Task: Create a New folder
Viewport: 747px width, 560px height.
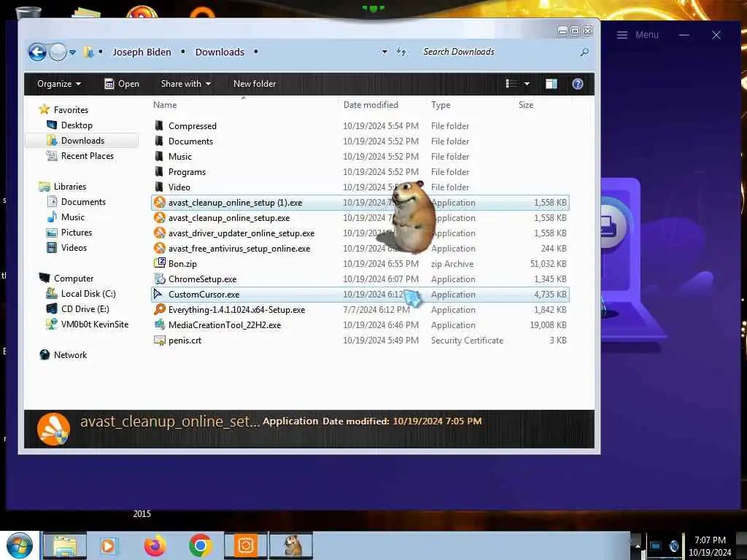Action: tap(255, 84)
